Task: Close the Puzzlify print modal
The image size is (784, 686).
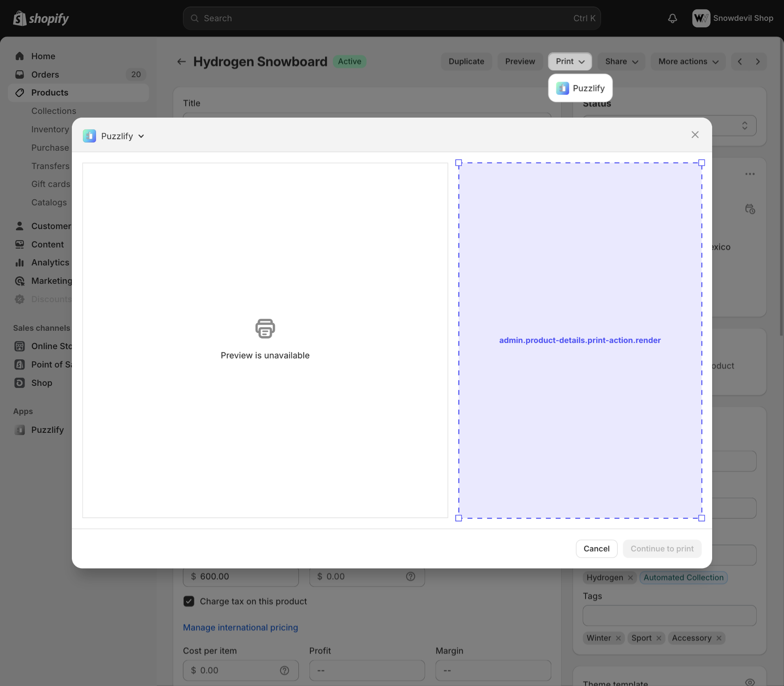Action: (x=695, y=135)
